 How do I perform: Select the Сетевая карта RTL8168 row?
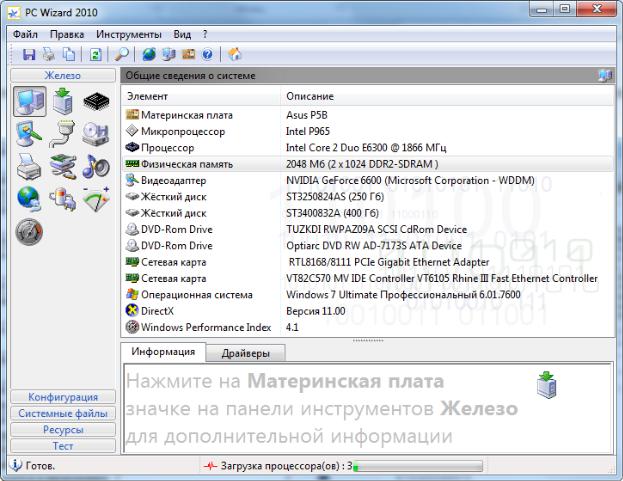[x=368, y=262]
